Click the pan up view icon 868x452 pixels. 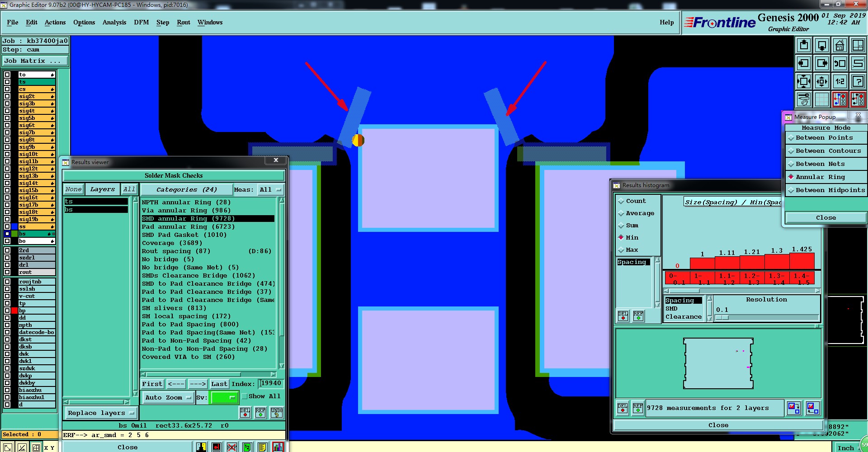click(x=804, y=45)
